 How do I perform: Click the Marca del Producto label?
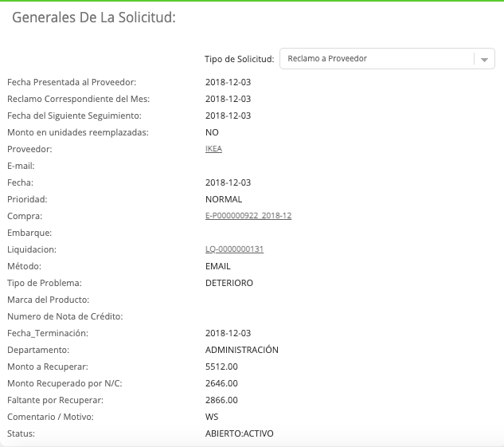click(x=49, y=300)
